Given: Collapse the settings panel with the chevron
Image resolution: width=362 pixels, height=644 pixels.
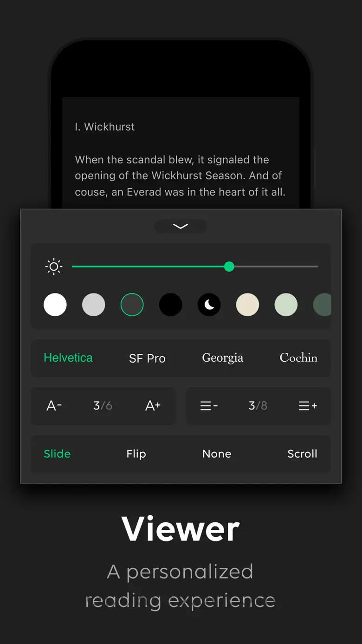Looking at the screenshot, I should 181,226.
